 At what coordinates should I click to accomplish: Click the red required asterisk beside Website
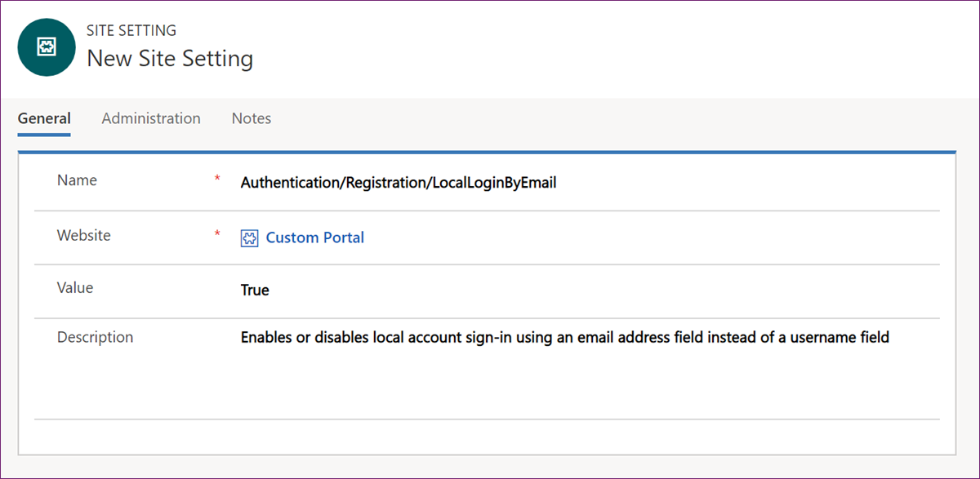(217, 234)
